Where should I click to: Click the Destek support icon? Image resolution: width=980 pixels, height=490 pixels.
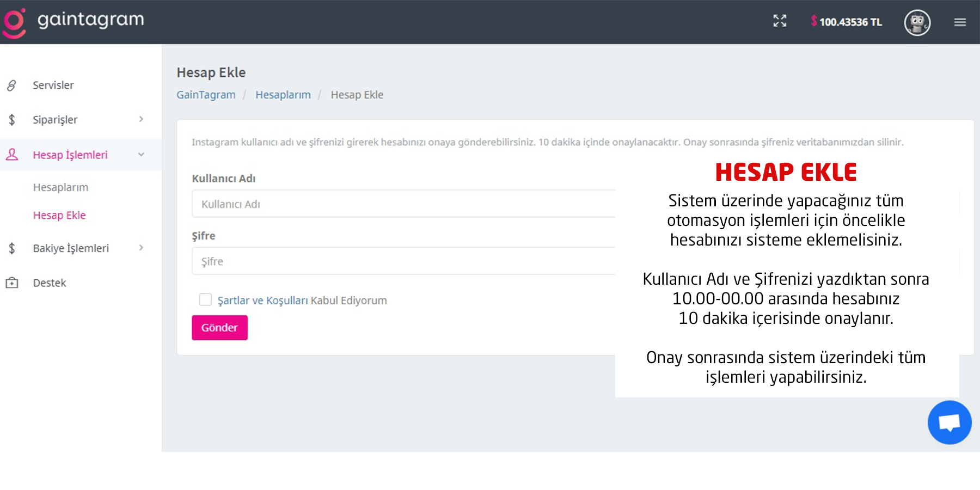click(x=12, y=283)
